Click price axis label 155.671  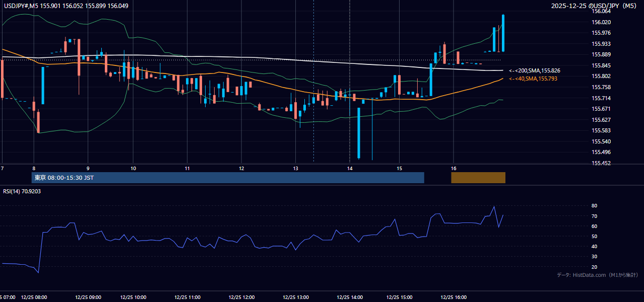pyautogui.click(x=601, y=109)
